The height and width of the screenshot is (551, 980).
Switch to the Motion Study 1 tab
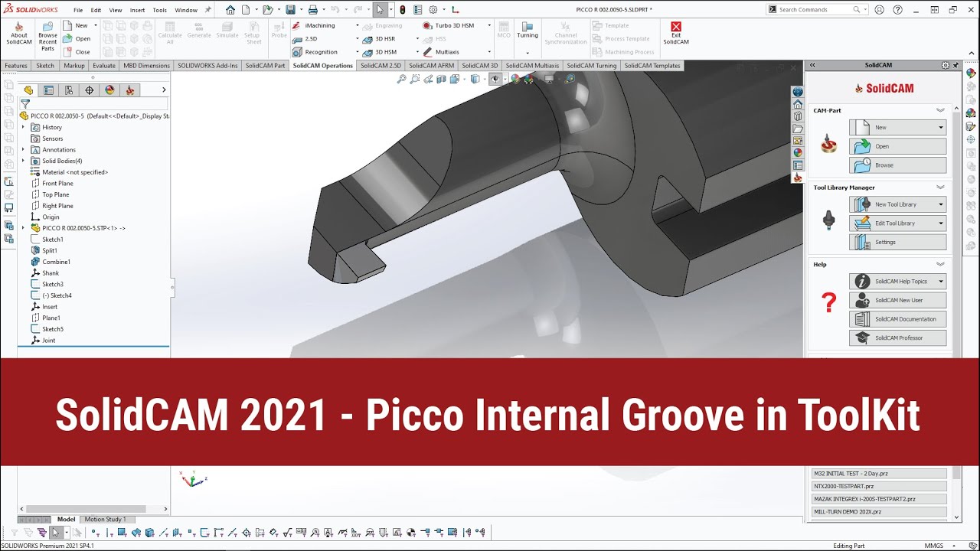click(105, 520)
